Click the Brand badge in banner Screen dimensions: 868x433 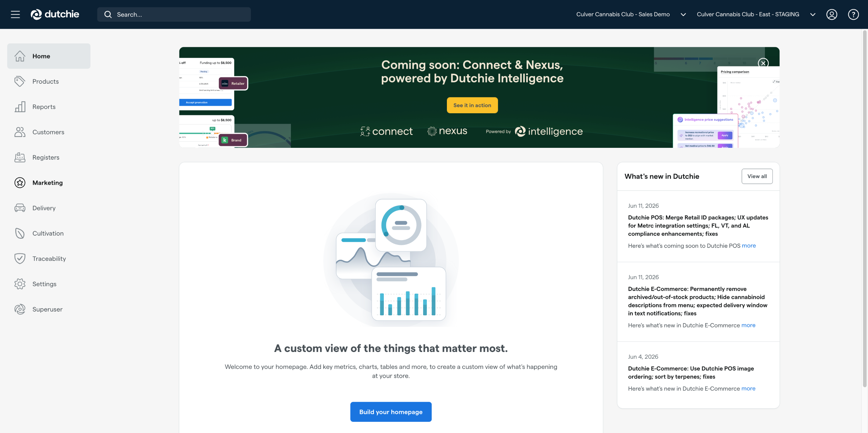coord(233,140)
